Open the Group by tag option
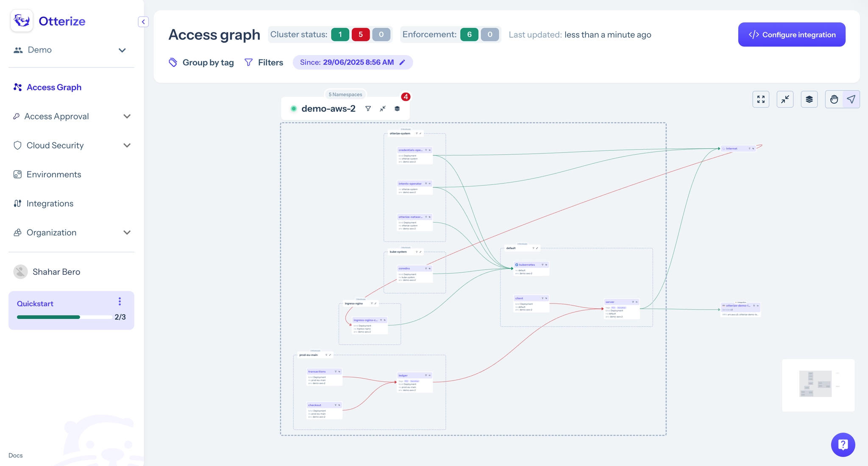 201,62
